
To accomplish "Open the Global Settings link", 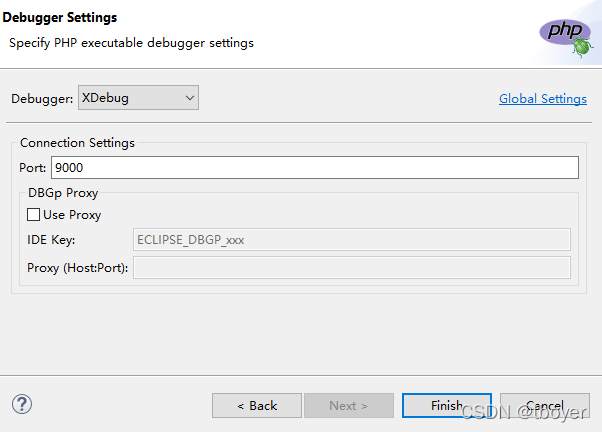I will tap(543, 99).
